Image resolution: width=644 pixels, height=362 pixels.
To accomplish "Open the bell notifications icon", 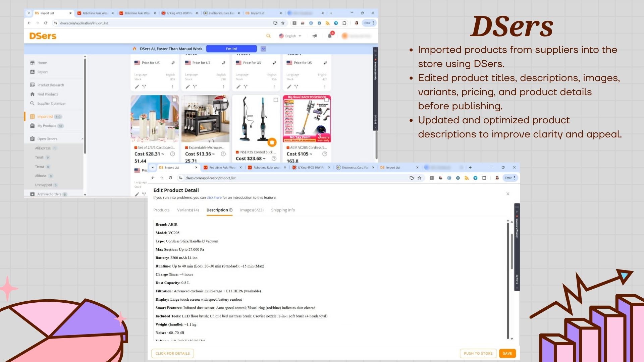I will click(330, 36).
